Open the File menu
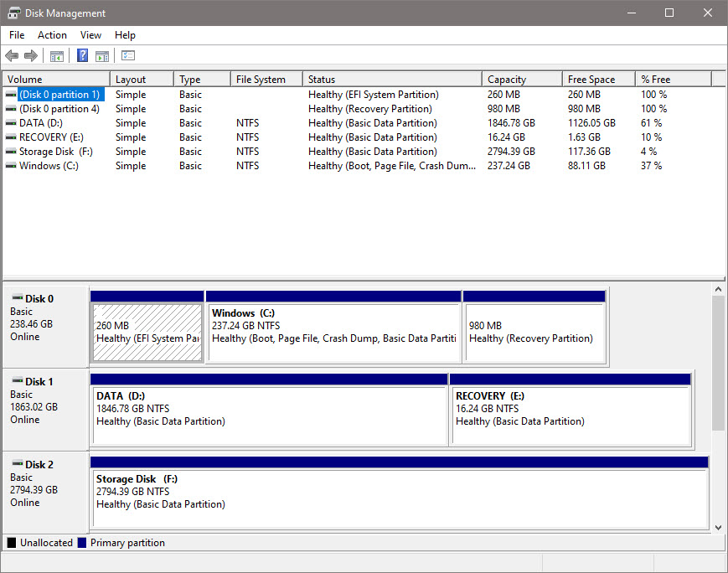This screenshot has width=728, height=573. (17, 35)
